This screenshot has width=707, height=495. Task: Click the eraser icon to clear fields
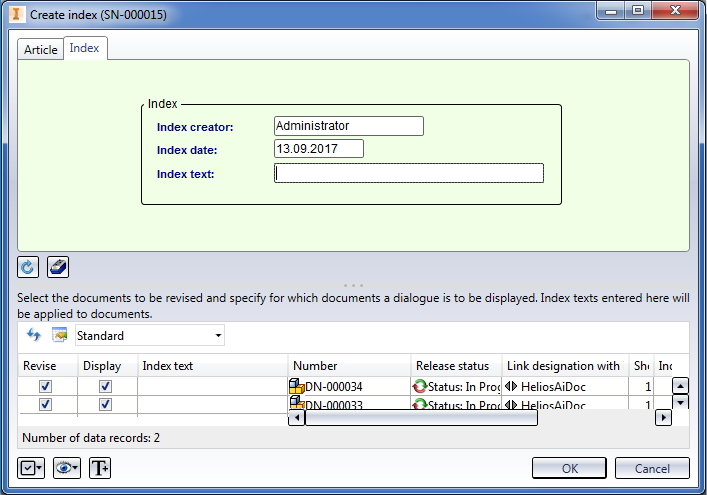[x=58, y=267]
